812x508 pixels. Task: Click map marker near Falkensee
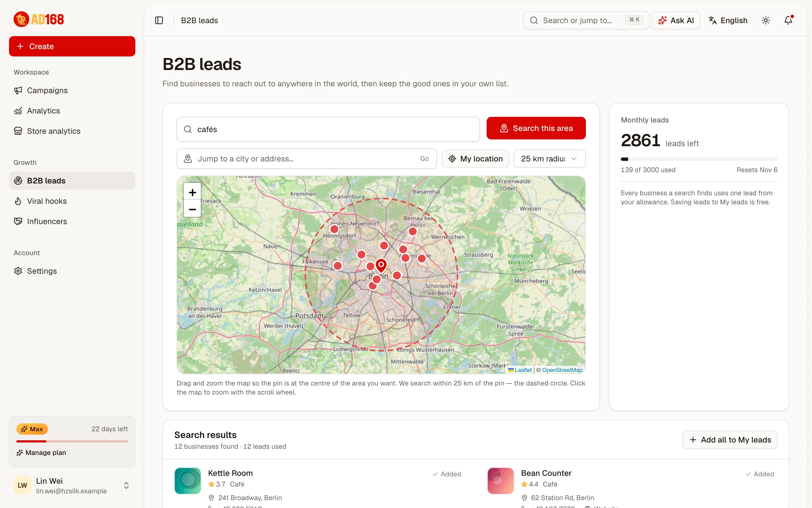click(x=337, y=266)
